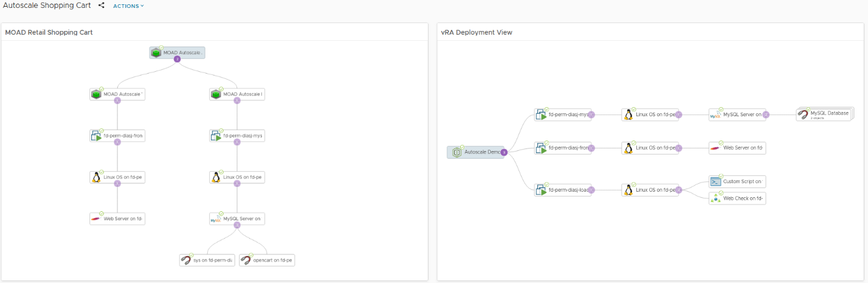Click the opencart database magnet icon
This screenshot has width=868, height=283.
tap(246, 260)
